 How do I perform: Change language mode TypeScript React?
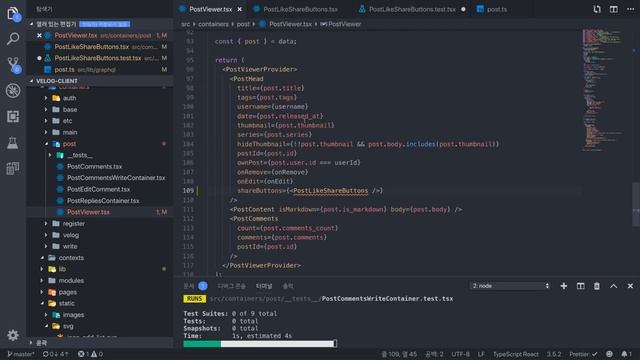point(516,354)
